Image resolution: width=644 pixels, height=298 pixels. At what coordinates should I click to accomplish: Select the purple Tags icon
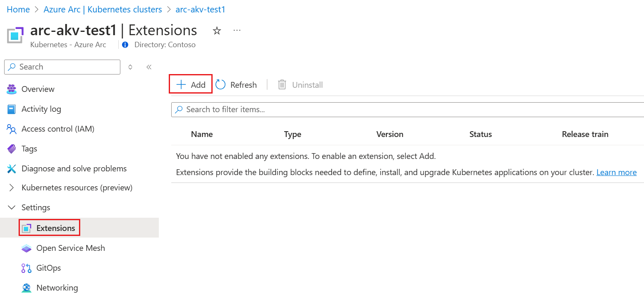point(12,149)
